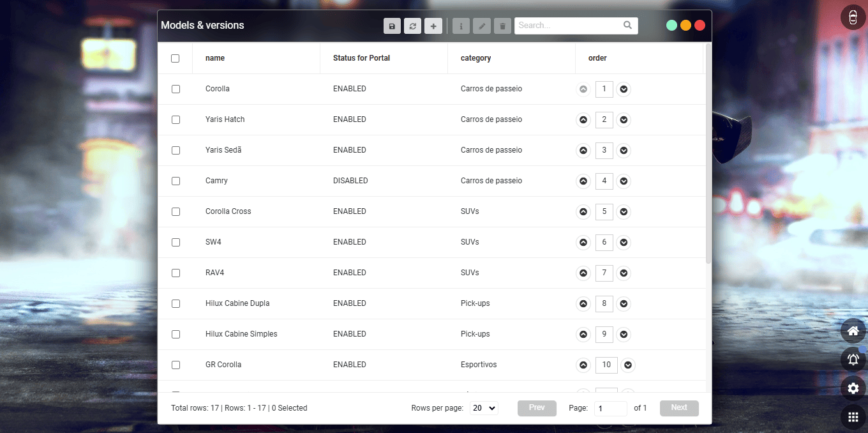Click the green window control dot
The height and width of the screenshot is (433, 868).
coord(671,26)
